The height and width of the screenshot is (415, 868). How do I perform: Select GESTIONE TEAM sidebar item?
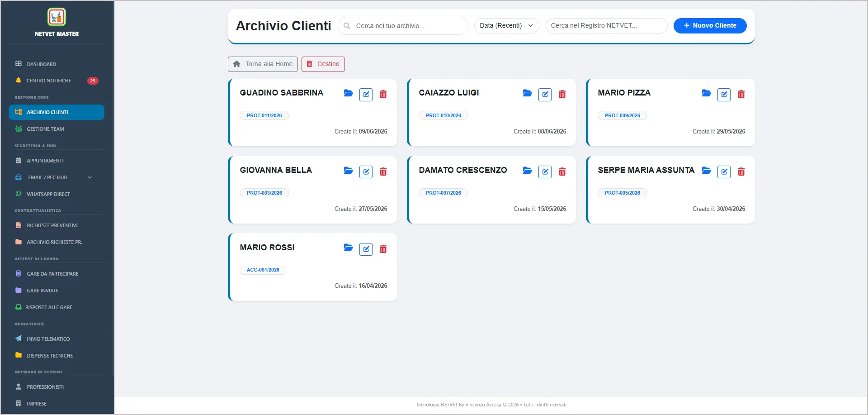click(57, 129)
